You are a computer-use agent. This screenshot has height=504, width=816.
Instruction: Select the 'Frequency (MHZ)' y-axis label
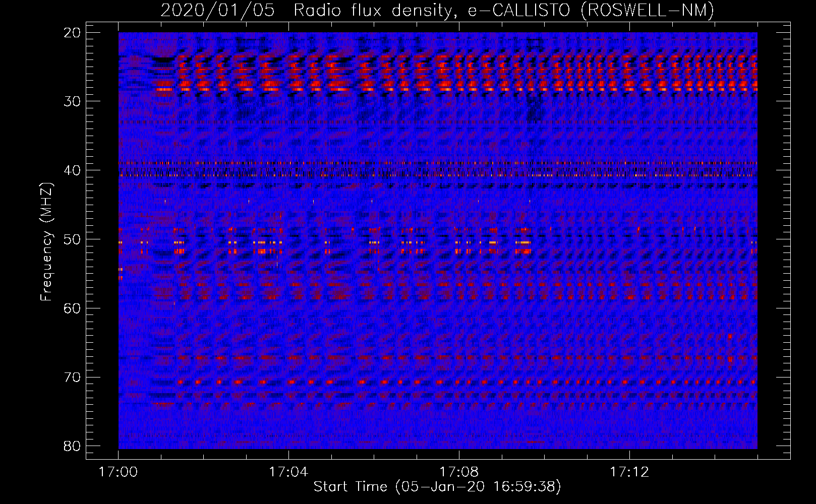(46, 242)
